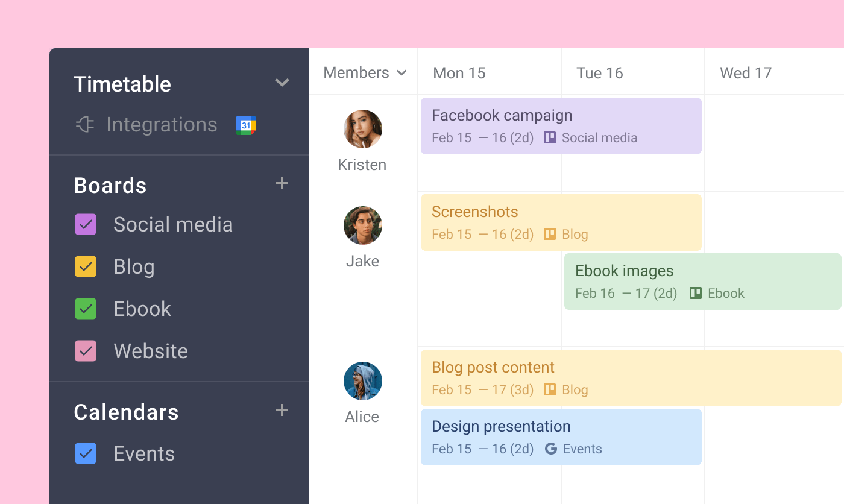844x504 pixels.
Task: Select the Tue 16 column header
Action: [x=599, y=73]
